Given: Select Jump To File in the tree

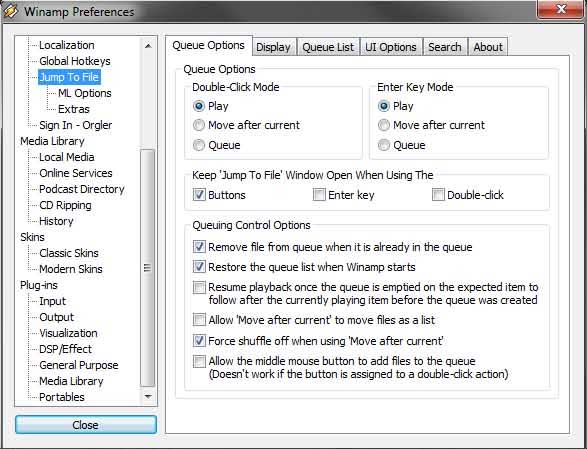Looking at the screenshot, I should click(x=69, y=77).
